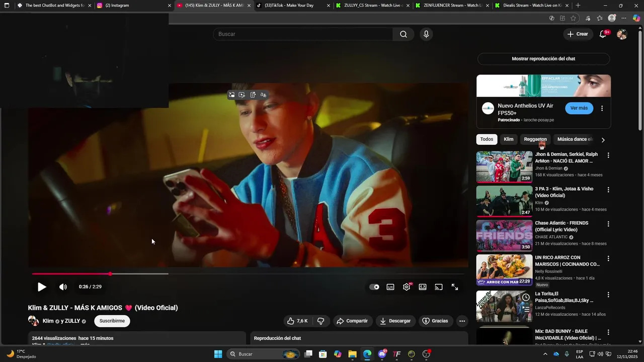This screenshot has height=362, width=644.
Task: Click the Descargar download button
Action: point(395,321)
